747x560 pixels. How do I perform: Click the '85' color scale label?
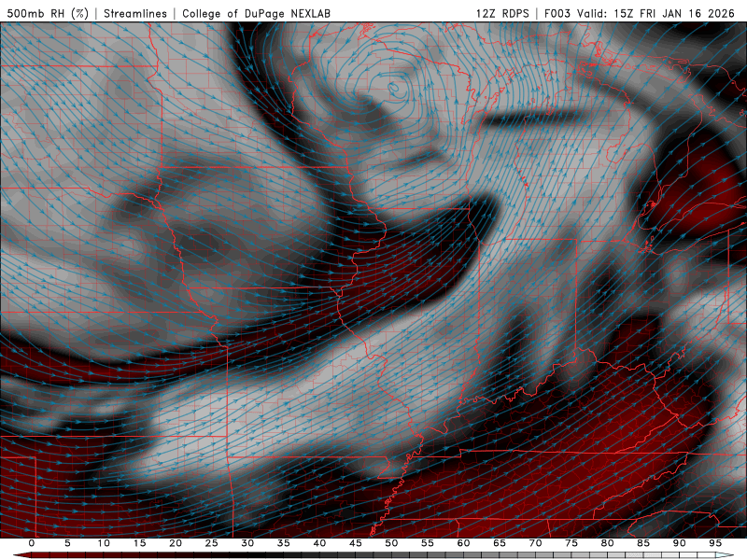(x=643, y=543)
